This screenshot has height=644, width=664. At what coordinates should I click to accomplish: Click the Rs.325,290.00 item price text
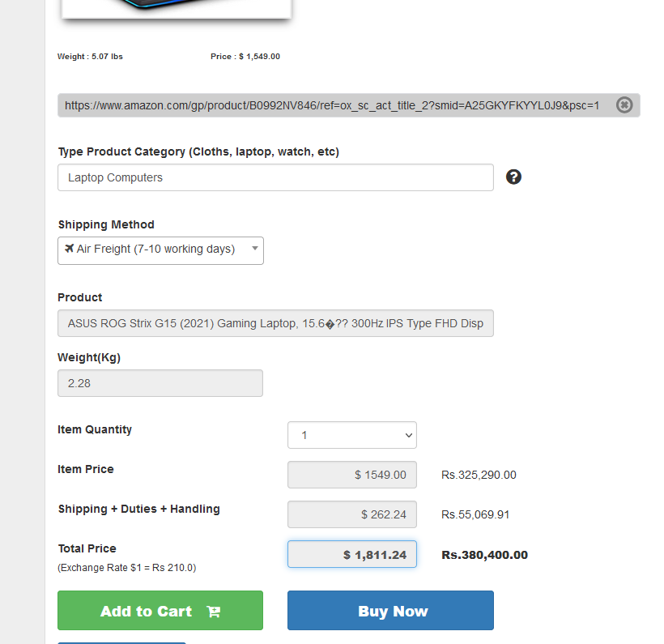(x=479, y=475)
